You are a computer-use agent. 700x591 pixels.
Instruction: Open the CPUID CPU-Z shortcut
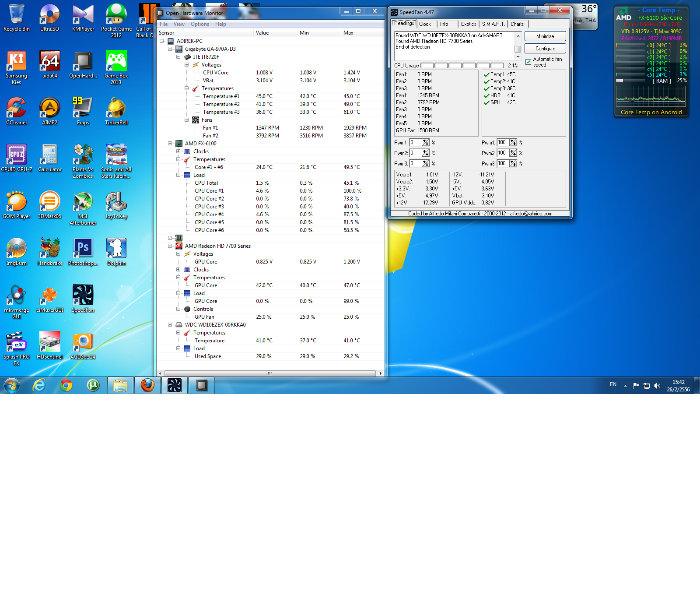[17, 158]
